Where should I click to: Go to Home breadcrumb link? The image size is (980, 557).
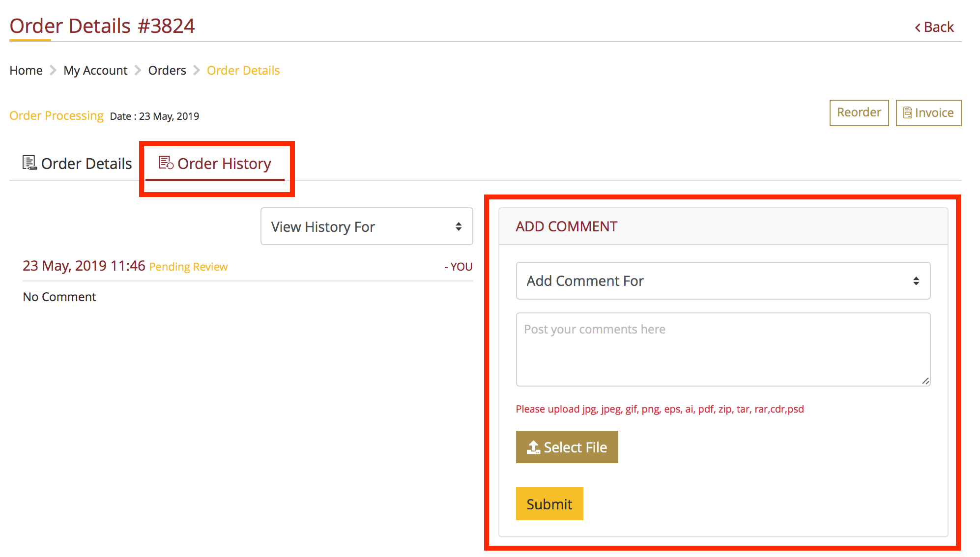[26, 70]
